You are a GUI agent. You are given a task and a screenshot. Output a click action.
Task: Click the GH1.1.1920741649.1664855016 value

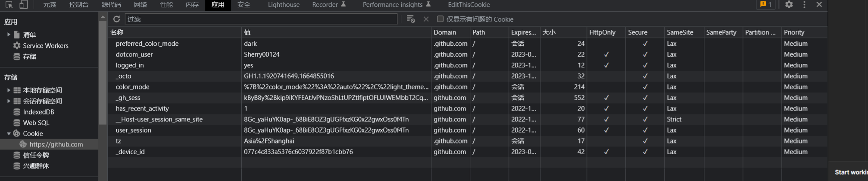(x=289, y=76)
